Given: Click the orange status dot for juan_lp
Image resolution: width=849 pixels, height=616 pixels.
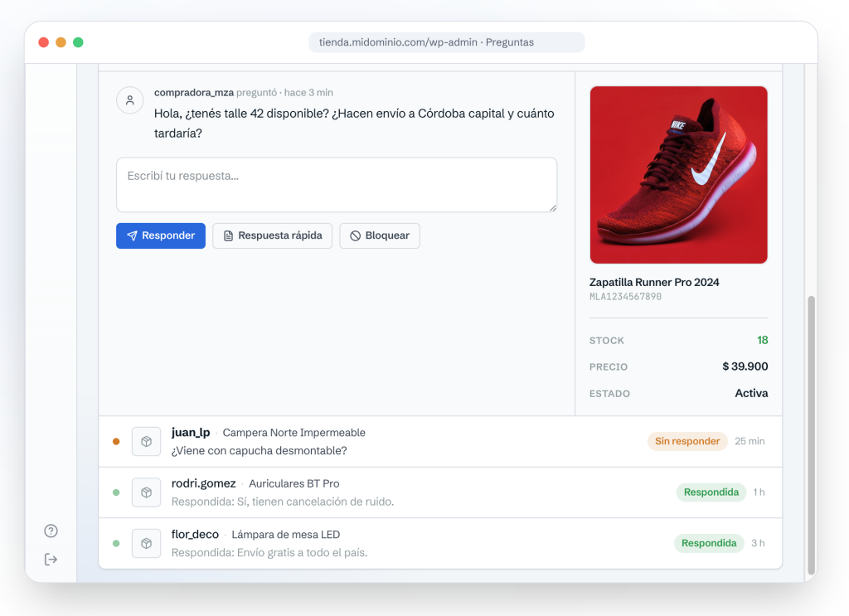Looking at the screenshot, I should (116, 442).
